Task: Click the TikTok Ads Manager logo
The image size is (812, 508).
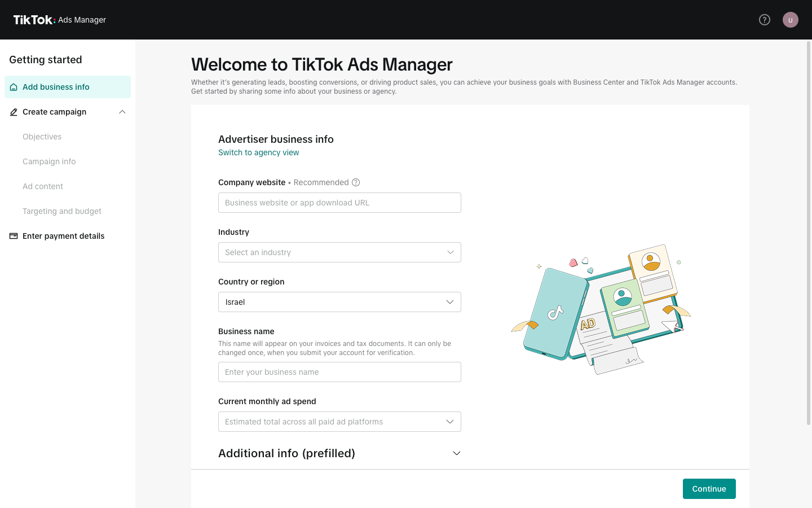Action: coord(60,20)
